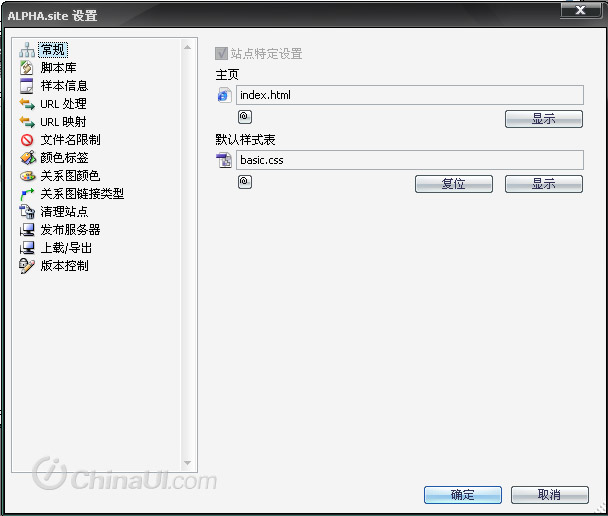Click the index.html homepage field
Image resolution: width=608 pixels, height=516 pixels.
pos(409,95)
